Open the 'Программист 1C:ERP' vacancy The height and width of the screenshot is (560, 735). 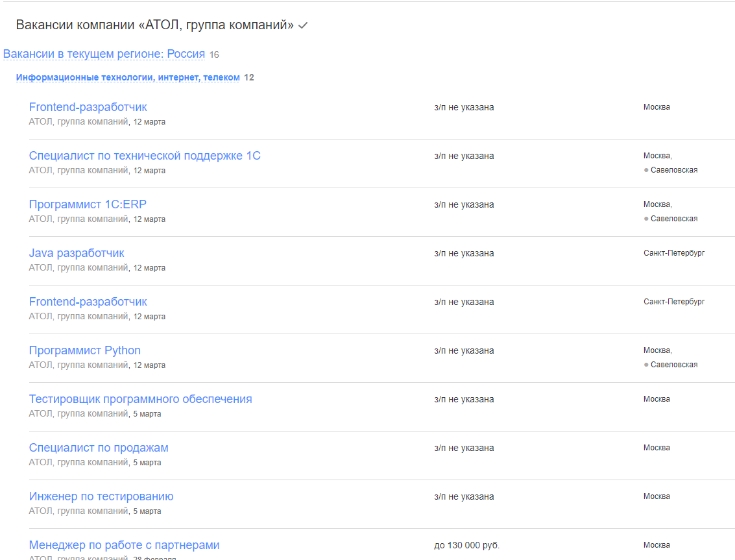tap(88, 204)
